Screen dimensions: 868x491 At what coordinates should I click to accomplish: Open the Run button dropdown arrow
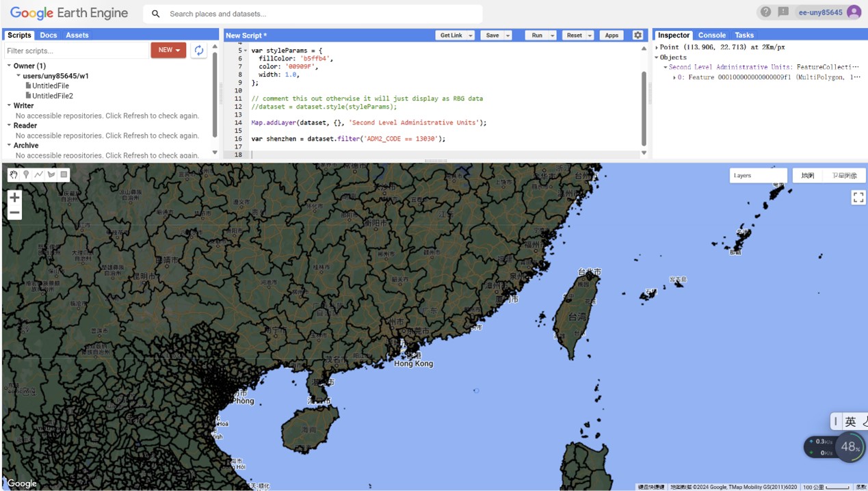(552, 36)
